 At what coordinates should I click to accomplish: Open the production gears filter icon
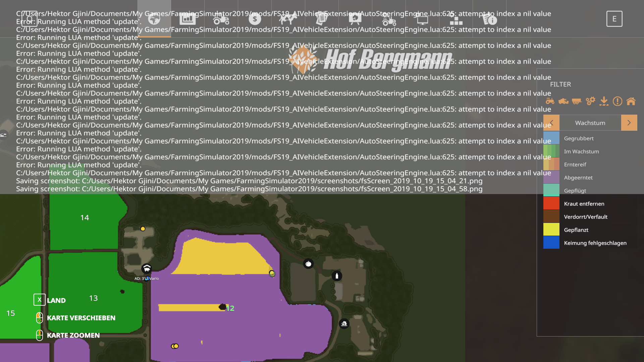(x=591, y=101)
